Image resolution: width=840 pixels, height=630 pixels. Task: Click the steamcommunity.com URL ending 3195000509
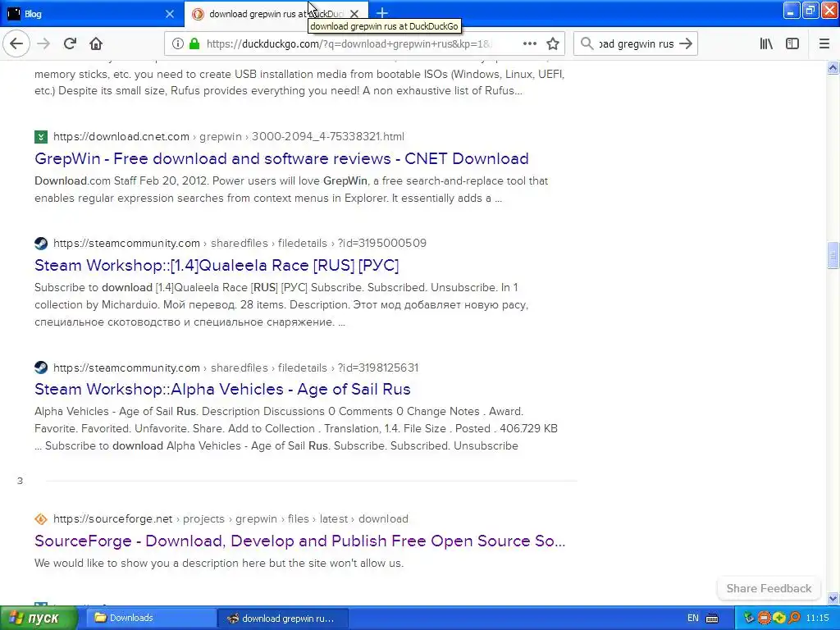click(240, 243)
